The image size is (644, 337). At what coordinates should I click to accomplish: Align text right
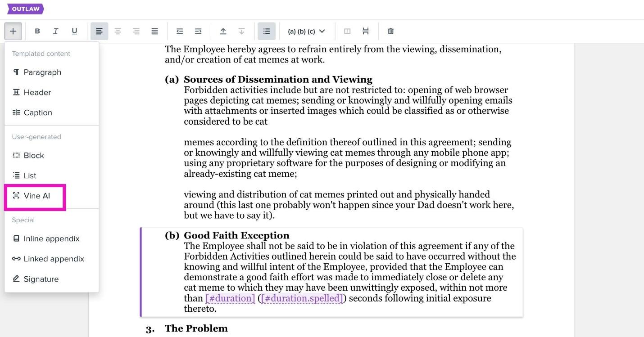(x=136, y=31)
